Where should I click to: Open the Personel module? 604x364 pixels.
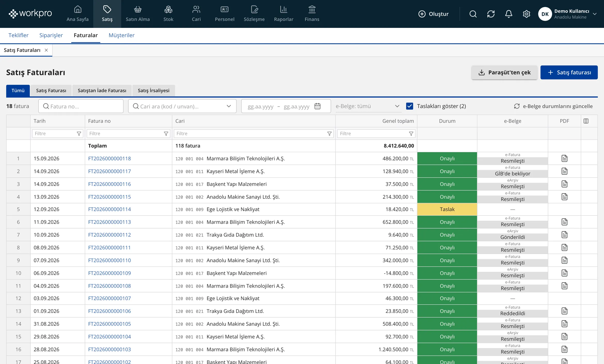[x=225, y=14]
